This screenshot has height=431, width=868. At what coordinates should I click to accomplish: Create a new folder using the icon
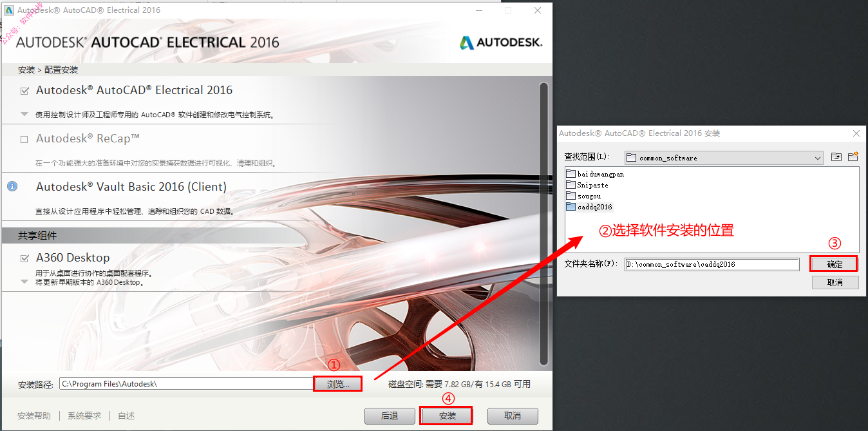853,157
